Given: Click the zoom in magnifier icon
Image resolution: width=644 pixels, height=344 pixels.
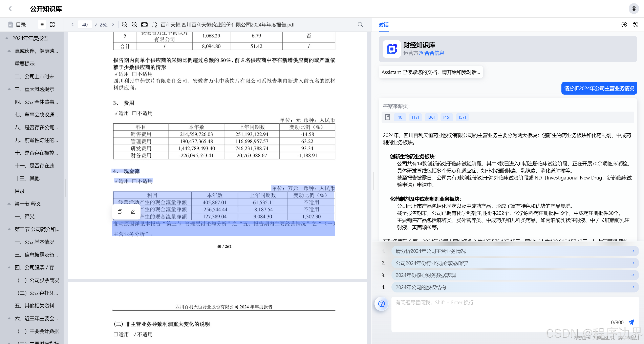Looking at the screenshot, I should 134,24.
